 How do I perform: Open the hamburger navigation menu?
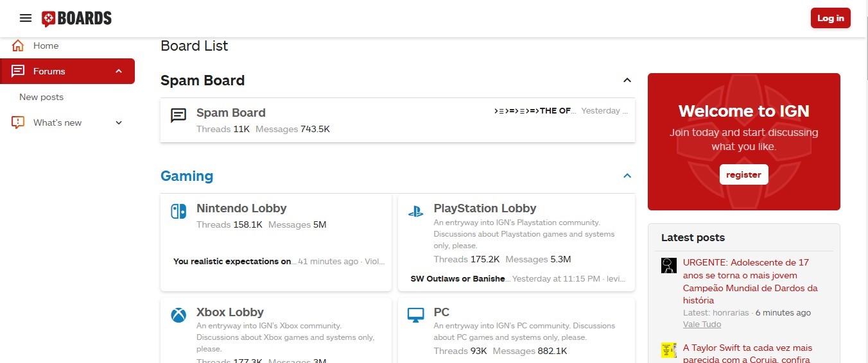point(26,18)
